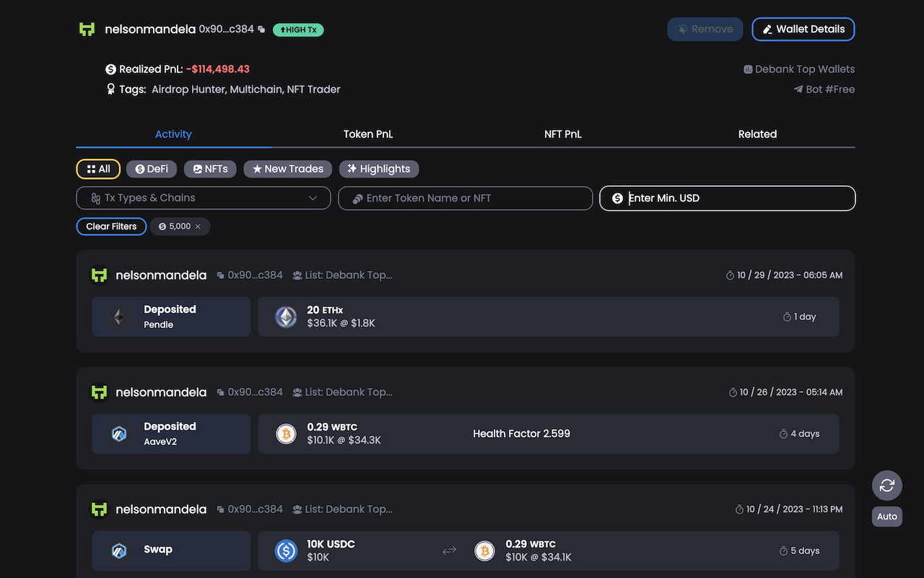Click the list icon in the 10/29/2023 card
The image size is (924, 578).
click(297, 275)
